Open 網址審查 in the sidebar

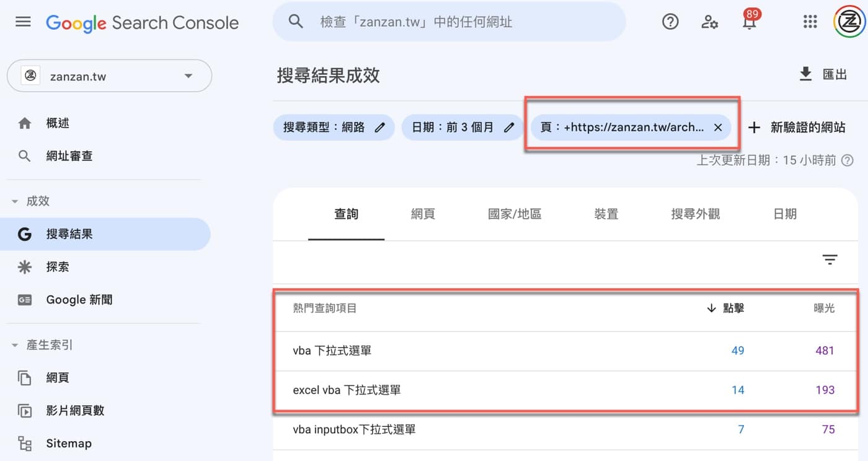[69, 156]
